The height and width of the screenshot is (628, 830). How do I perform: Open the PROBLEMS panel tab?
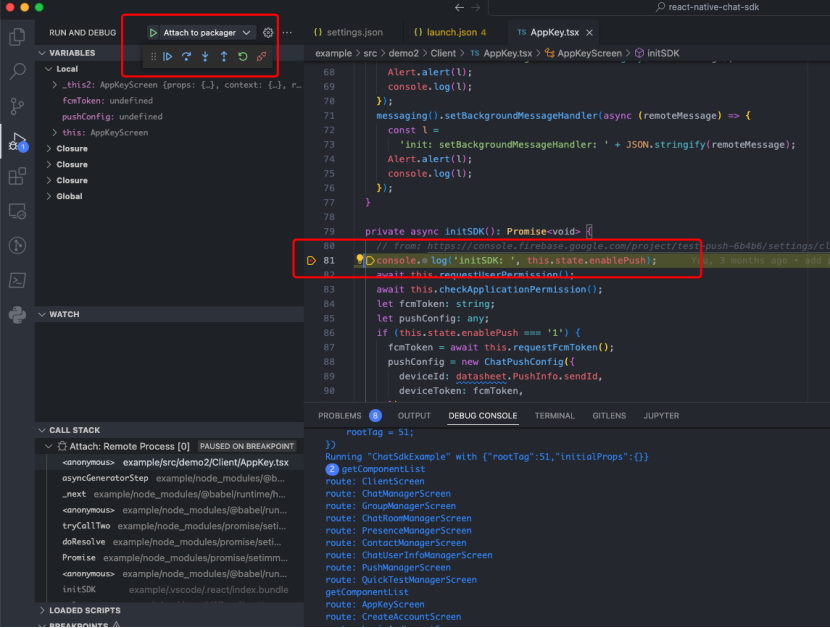pyautogui.click(x=340, y=416)
